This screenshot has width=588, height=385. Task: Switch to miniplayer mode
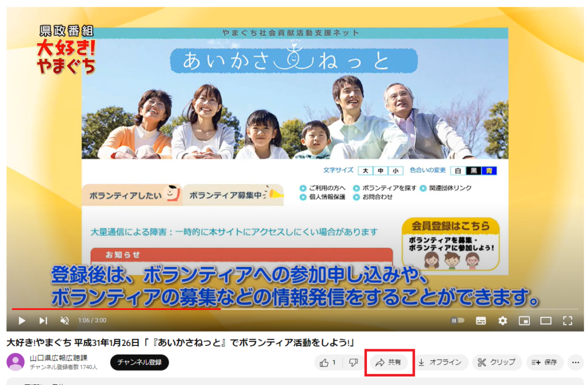point(524,321)
